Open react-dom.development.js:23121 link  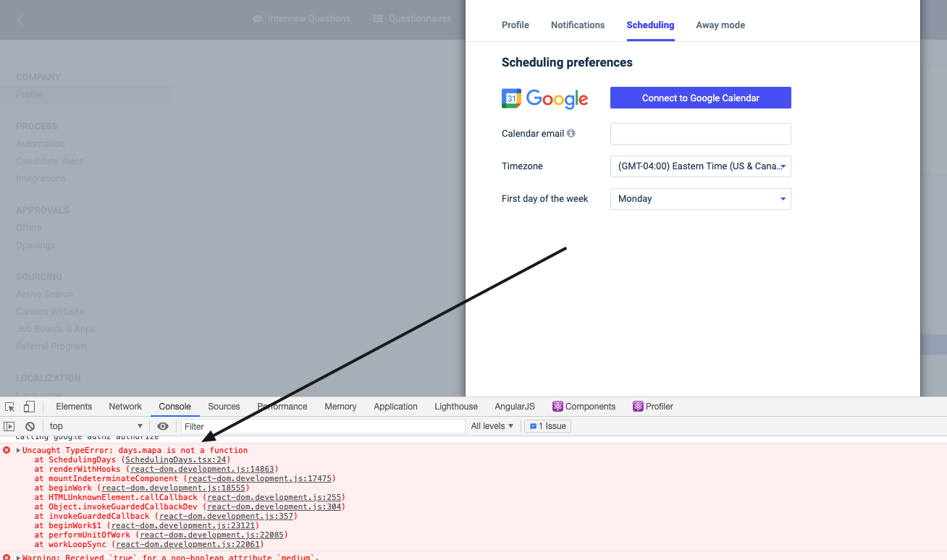[183, 525]
